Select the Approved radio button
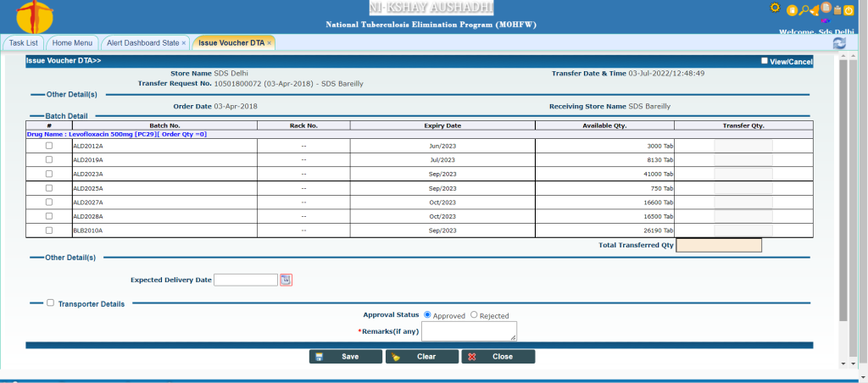Viewport: 868px width, 383px height. [x=427, y=314]
